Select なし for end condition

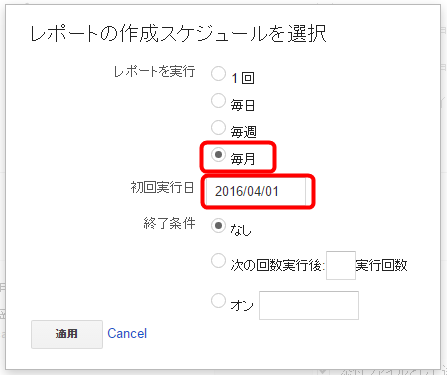tap(218, 226)
